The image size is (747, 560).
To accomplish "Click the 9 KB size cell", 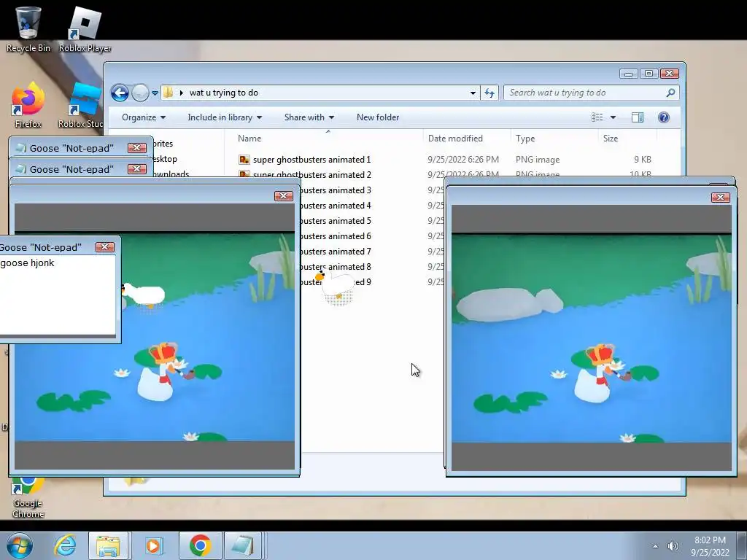I will [642, 160].
